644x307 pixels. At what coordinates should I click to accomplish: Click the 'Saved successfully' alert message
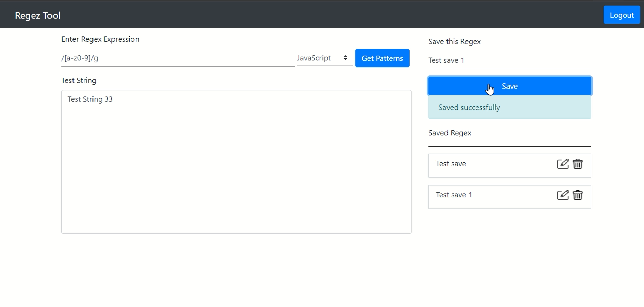tap(510, 107)
